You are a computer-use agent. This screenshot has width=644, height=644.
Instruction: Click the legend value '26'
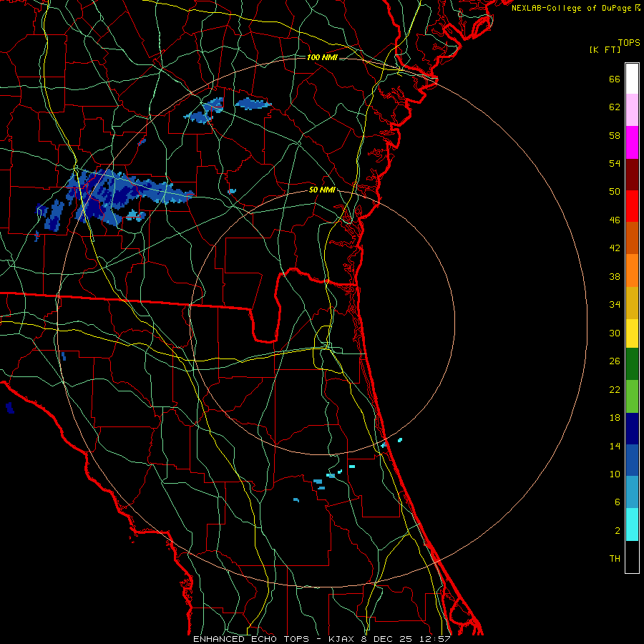click(x=615, y=361)
